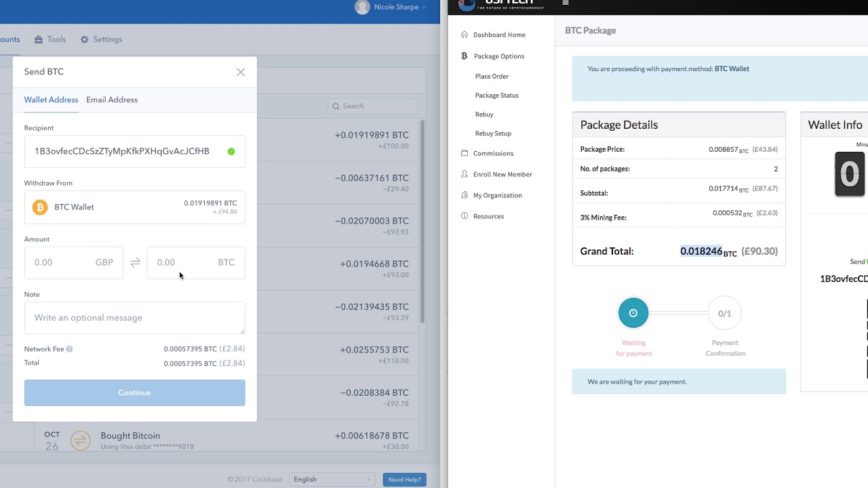Click Nicole Sharpe's profile avatar
Screen dimensions: 868x488
(363, 7)
